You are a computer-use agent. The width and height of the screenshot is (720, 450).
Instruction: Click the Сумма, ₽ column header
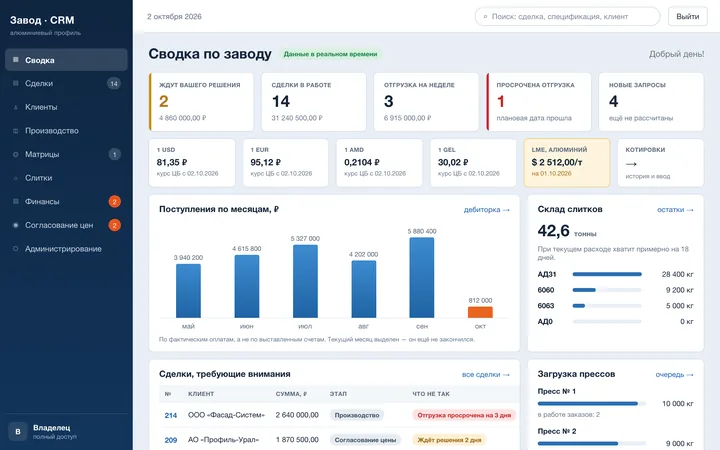[291, 394]
